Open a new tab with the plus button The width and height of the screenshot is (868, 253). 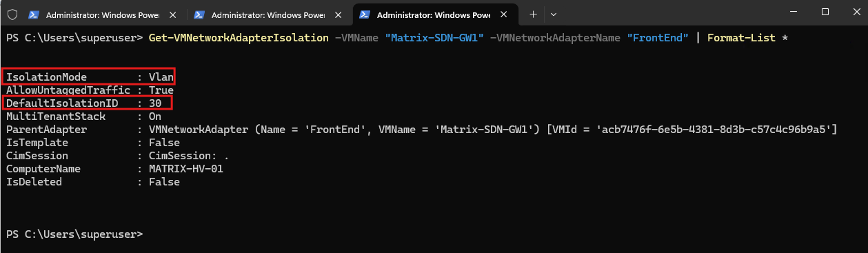[x=533, y=14]
